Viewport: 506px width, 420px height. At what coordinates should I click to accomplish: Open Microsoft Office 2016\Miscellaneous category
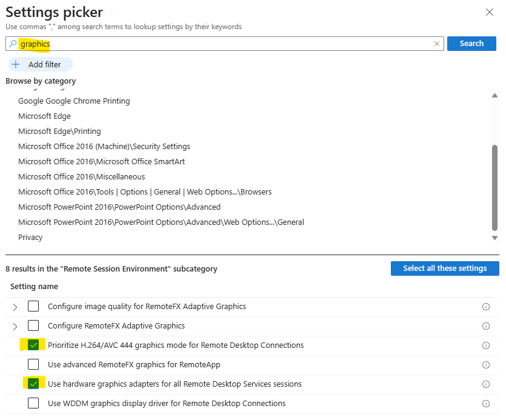[x=82, y=176]
